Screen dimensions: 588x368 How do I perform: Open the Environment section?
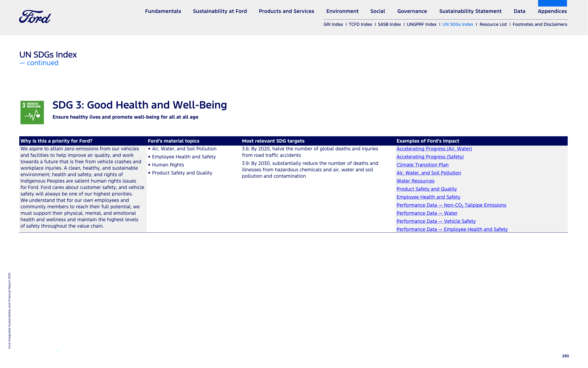pyautogui.click(x=342, y=11)
